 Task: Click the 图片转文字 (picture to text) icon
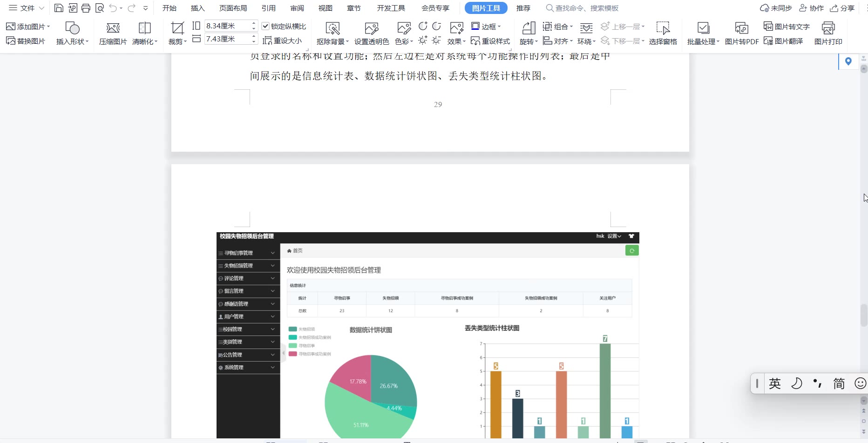pyautogui.click(x=768, y=26)
